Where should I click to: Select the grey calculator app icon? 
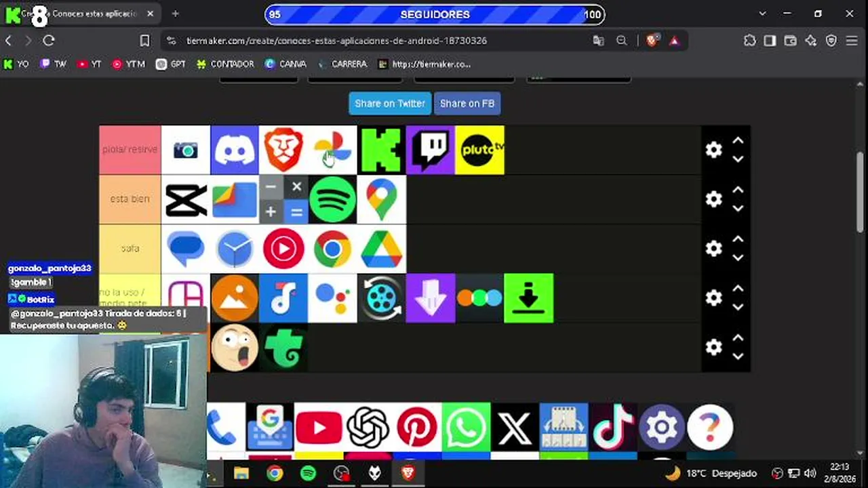coord(283,199)
